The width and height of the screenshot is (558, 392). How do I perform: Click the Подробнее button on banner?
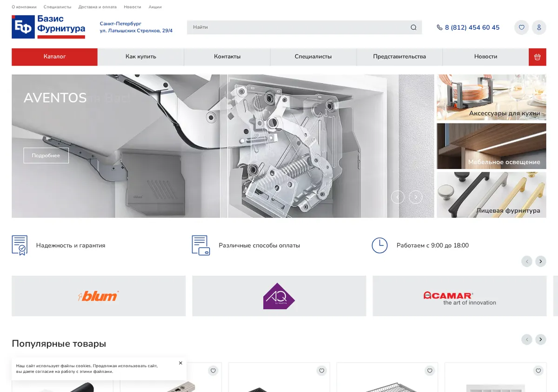pyautogui.click(x=46, y=156)
